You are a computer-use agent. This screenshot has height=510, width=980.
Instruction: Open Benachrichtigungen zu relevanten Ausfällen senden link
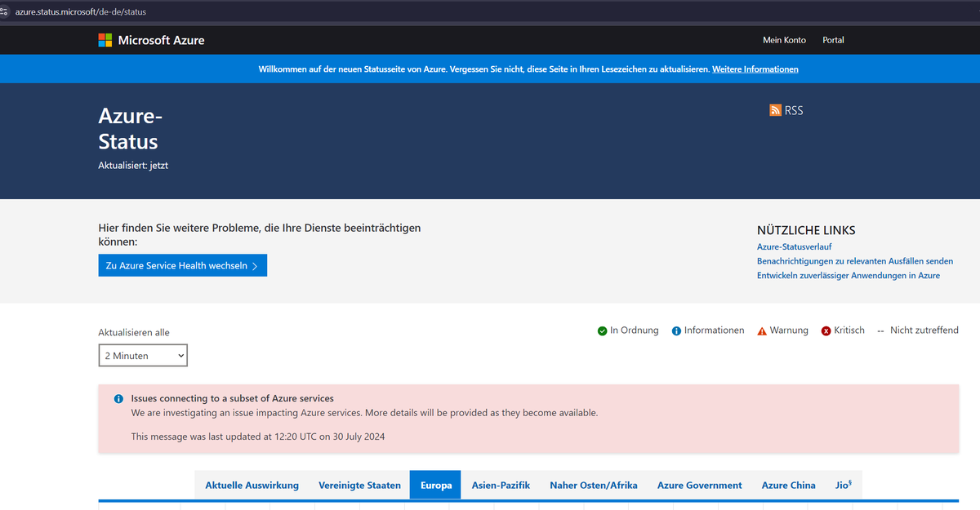[855, 261]
